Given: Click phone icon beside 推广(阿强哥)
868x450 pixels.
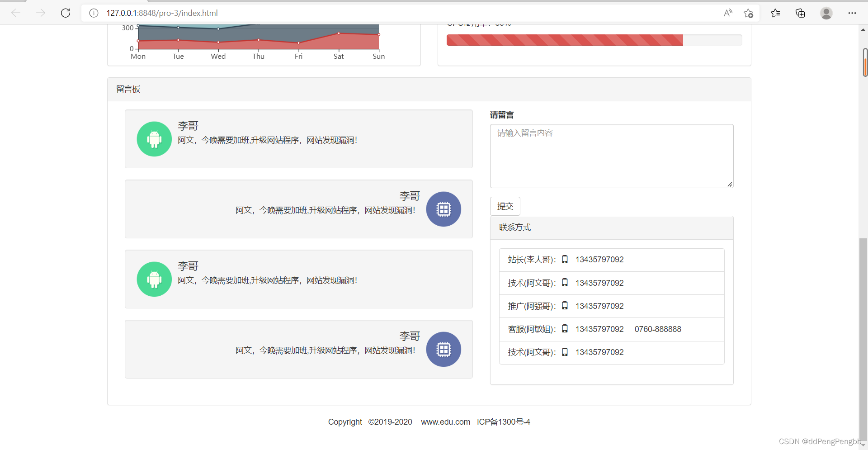Looking at the screenshot, I should point(565,305).
